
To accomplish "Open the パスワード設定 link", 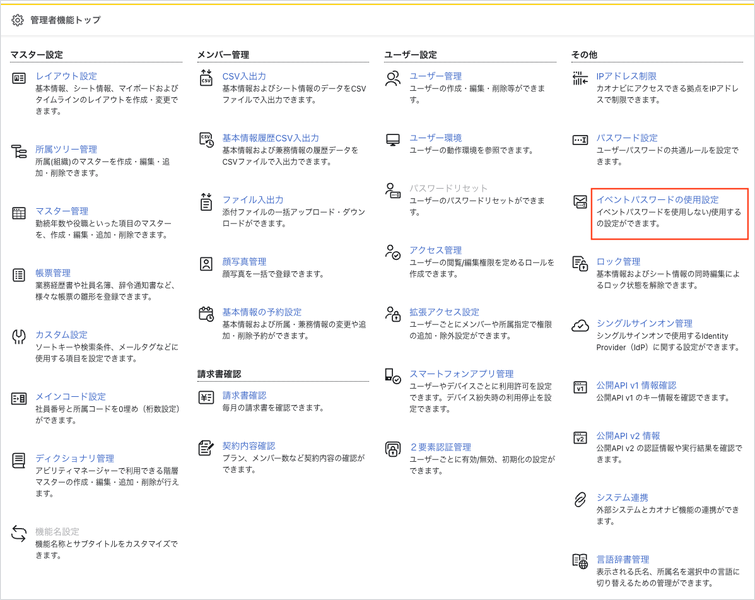I will (x=627, y=138).
